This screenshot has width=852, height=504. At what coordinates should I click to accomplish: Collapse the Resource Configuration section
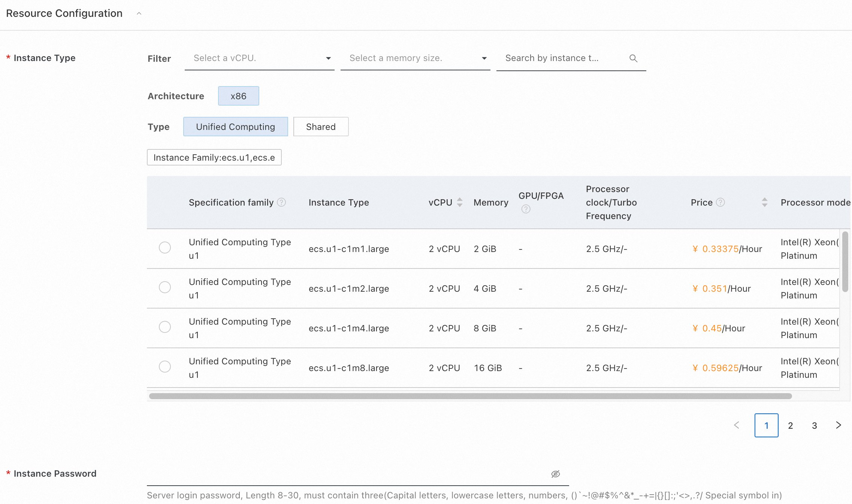click(x=139, y=13)
